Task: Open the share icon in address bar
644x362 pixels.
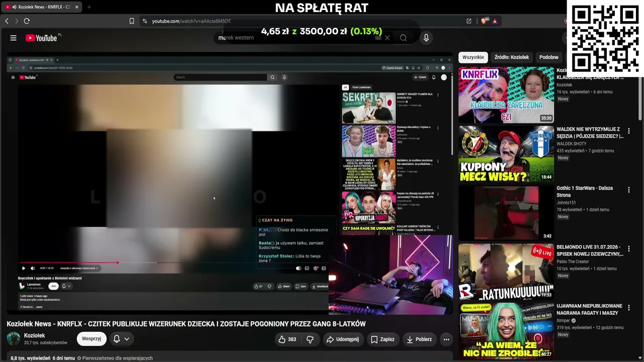Action: pos(469,21)
